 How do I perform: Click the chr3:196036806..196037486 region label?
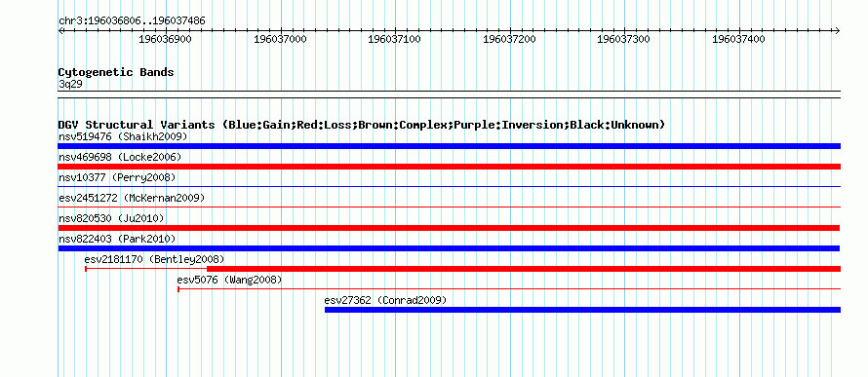pyautogui.click(x=132, y=21)
